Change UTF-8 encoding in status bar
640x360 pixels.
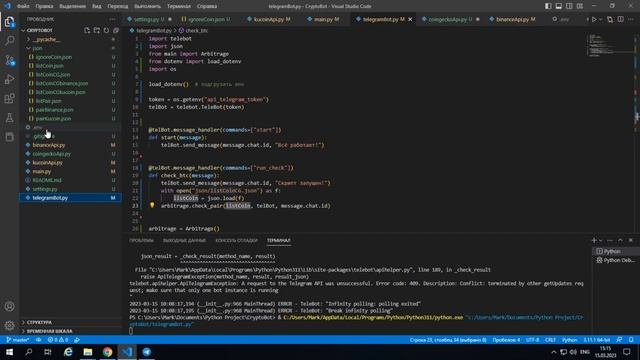(x=532, y=340)
